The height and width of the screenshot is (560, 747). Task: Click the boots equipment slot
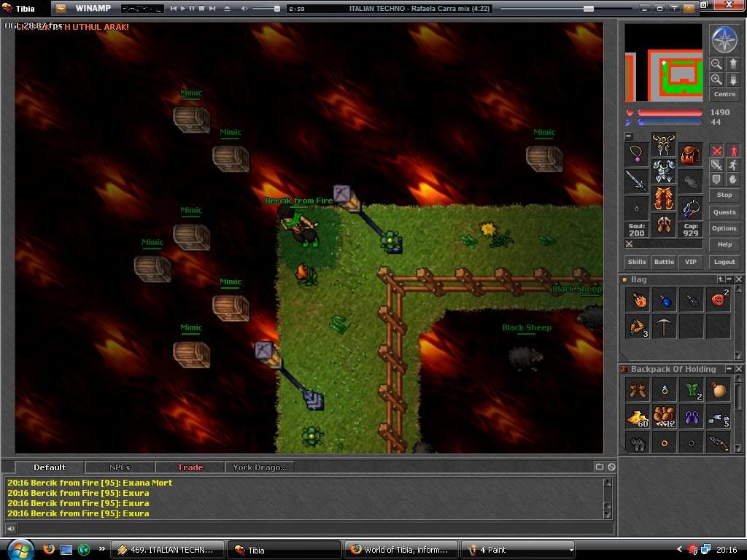click(664, 225)
